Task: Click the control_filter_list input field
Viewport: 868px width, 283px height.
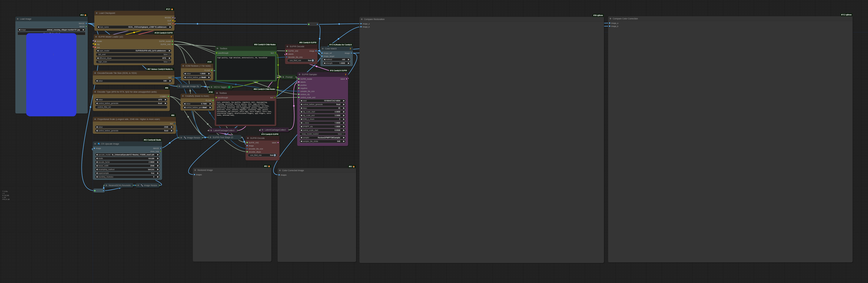Action: coord(131,107)
